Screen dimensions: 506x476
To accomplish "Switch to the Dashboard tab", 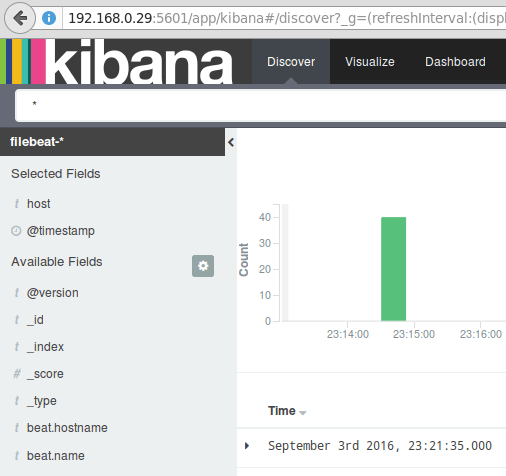I will click(455, 62).
